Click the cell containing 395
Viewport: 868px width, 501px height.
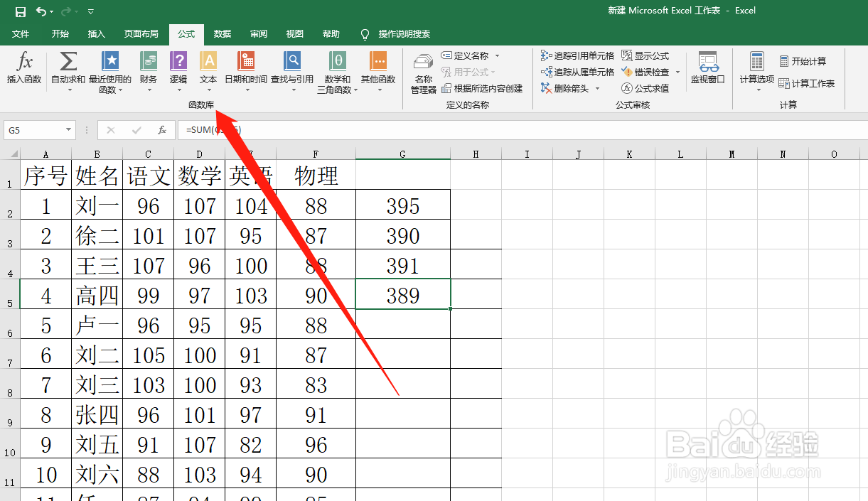coord(403,205)
